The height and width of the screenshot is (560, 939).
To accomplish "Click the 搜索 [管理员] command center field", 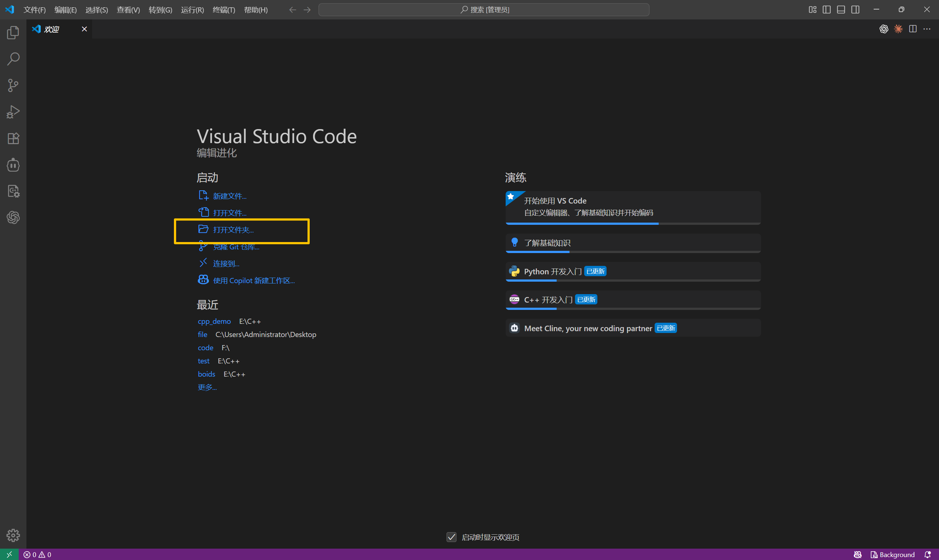I will click(484, 10).
